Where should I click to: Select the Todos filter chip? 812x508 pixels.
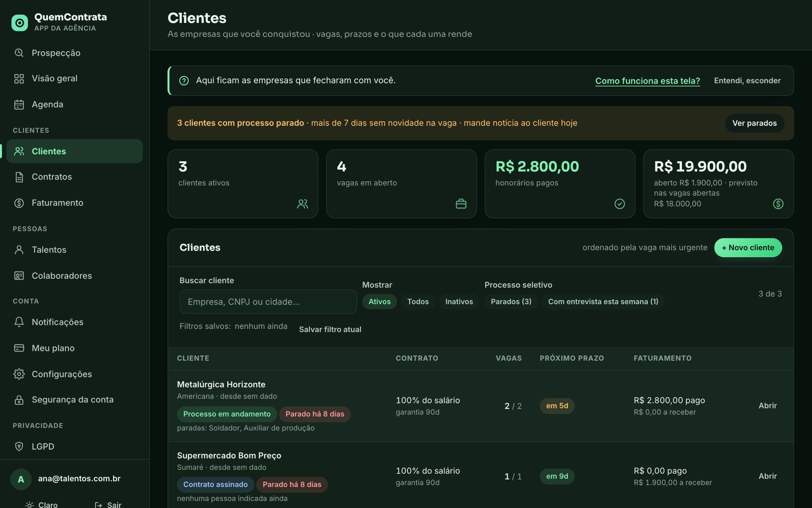point(418,302)
